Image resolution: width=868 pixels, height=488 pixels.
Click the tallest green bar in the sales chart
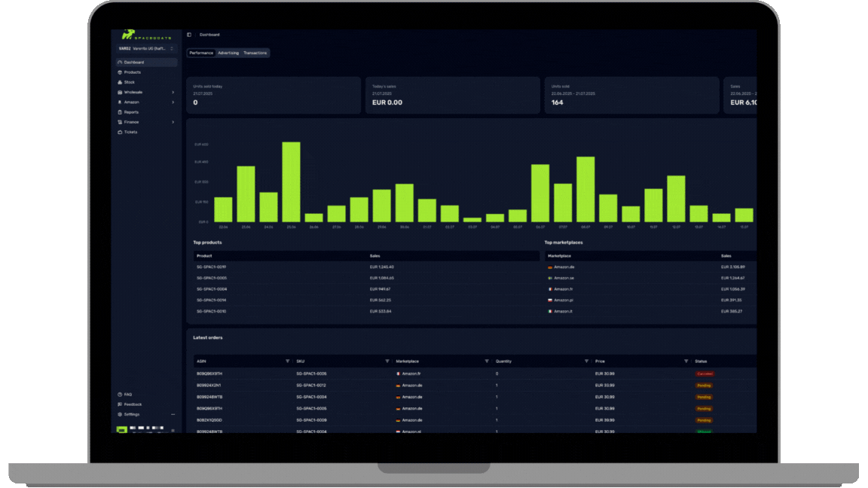click(x=291, y=181)
